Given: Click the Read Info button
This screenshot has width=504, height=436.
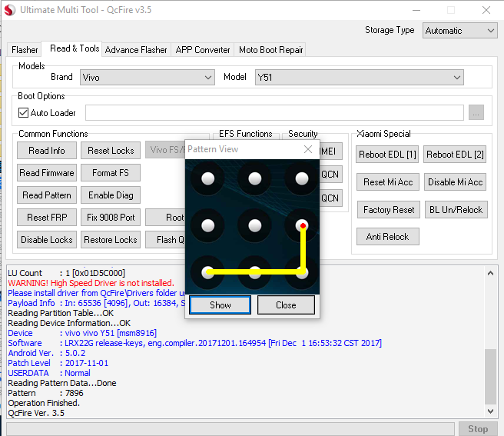Looking at the screenshot, I should [47, 150].
